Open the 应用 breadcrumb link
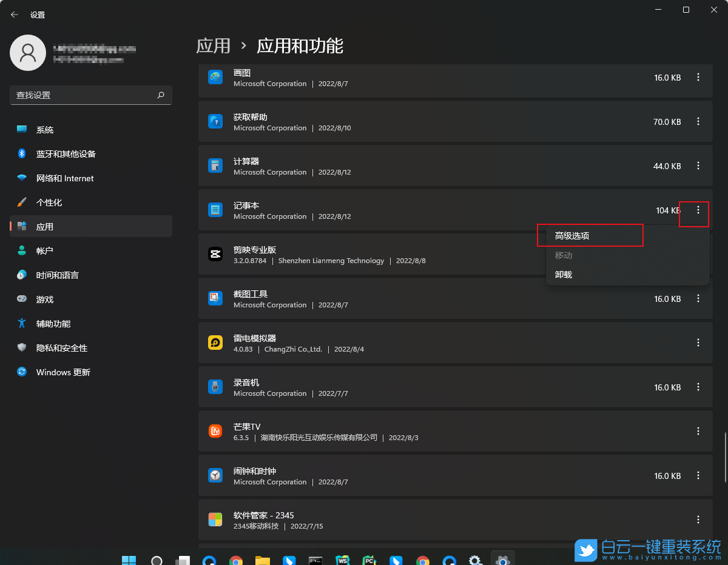The width and height of the screenshot is (728, 565). tap(213, 46)
